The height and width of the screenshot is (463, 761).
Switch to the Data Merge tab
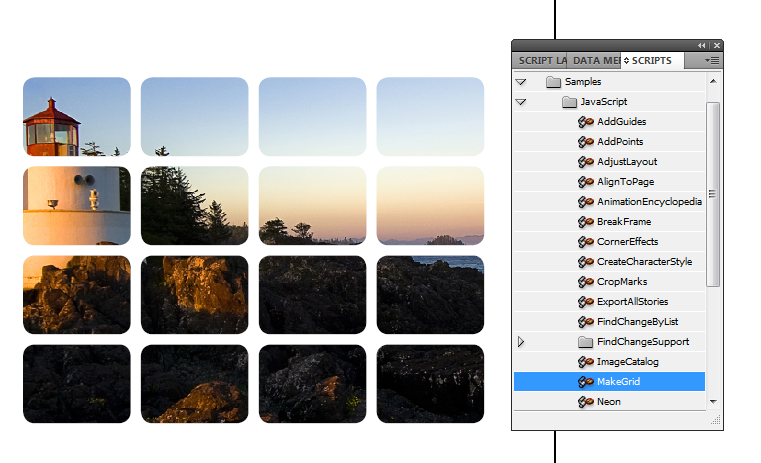[594, 61]
